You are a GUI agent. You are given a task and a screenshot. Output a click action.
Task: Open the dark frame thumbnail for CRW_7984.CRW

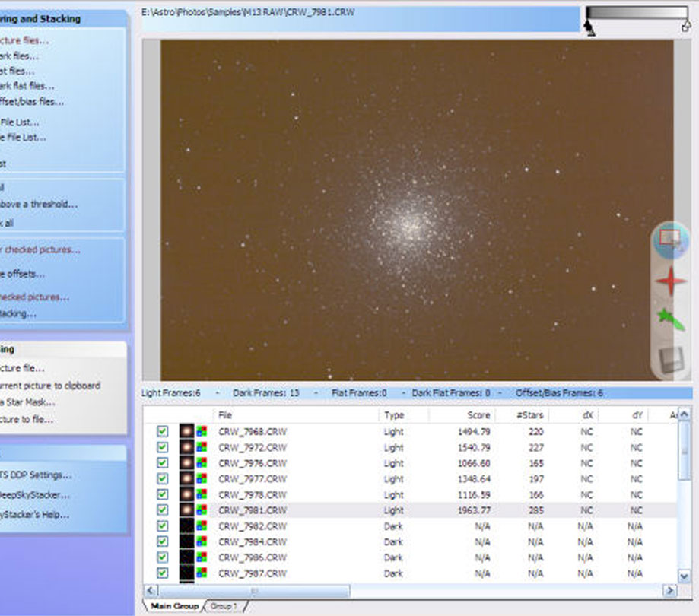186,541
